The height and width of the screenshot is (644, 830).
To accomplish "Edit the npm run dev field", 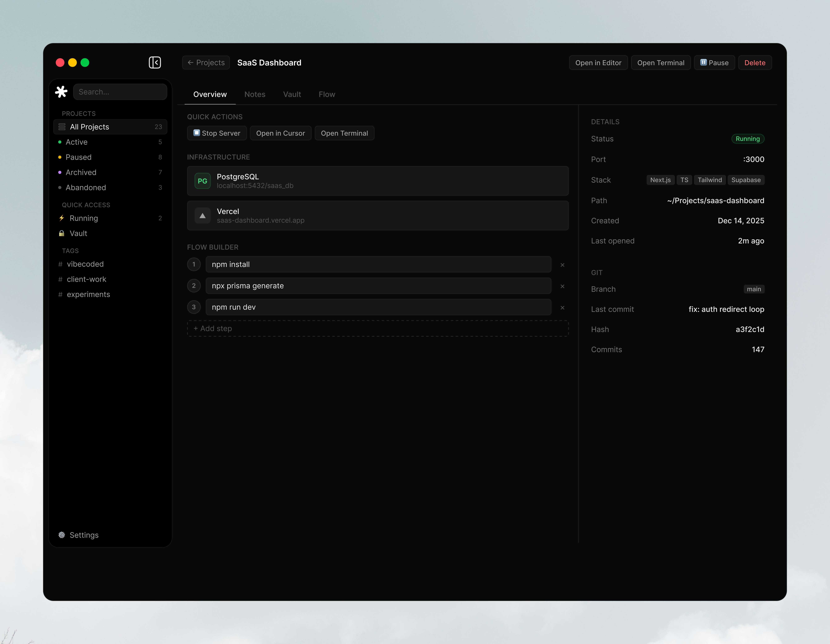I will (x=378, y=307).
